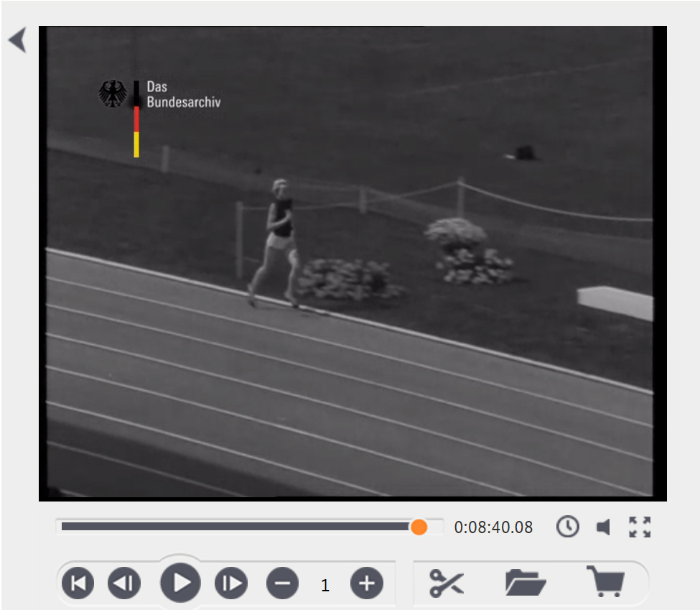Add to shopping cart
Screen dimensions: 700x610
click(x=606, y=581)
